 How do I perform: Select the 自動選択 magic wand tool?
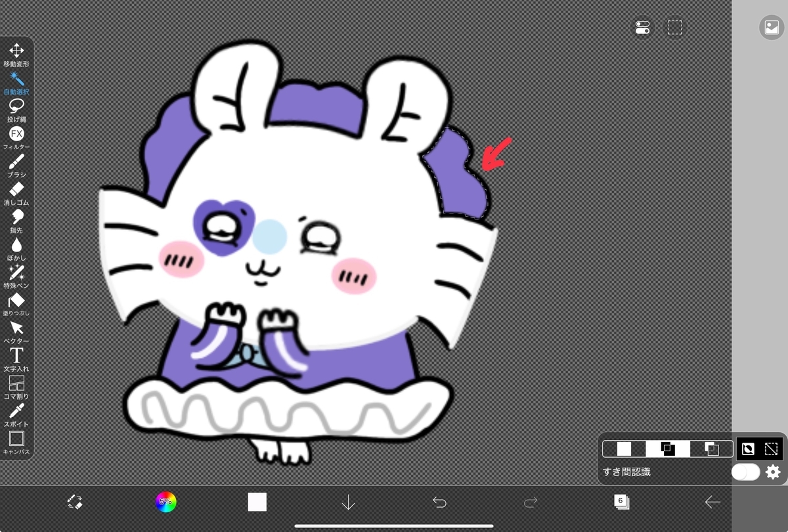point(16,83)
